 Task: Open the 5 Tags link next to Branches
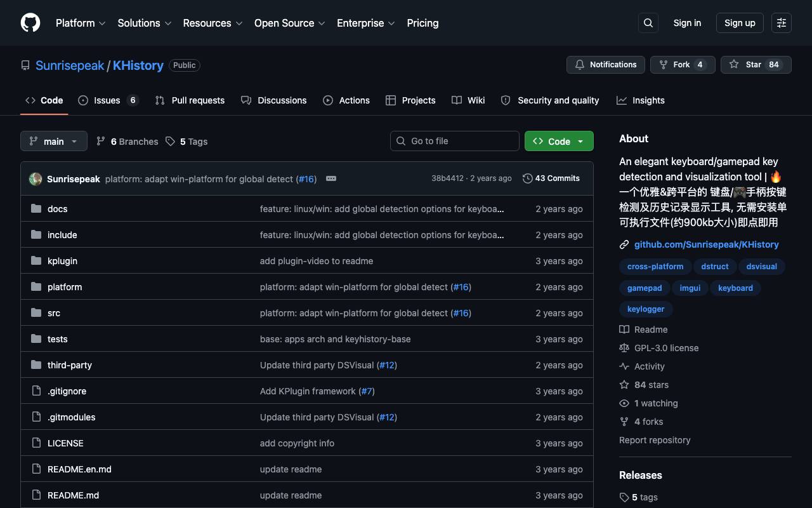coord(187,141)
